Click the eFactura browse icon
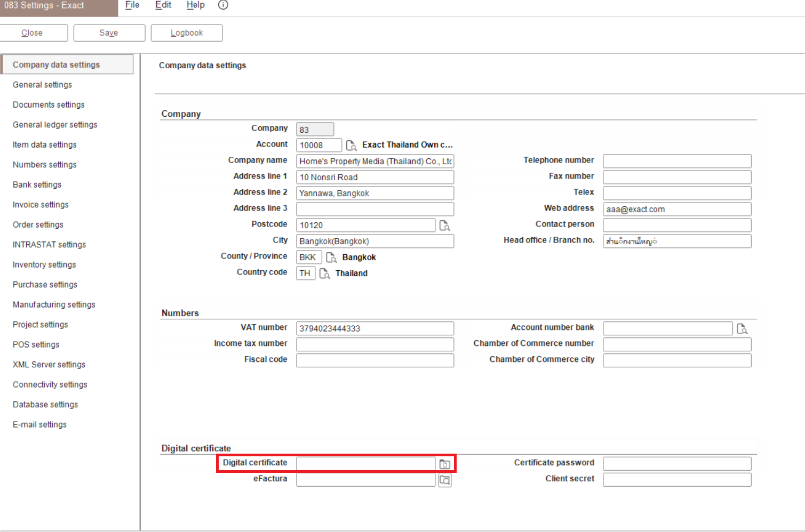The height and width of the screenshot is (532, 805). (x=444, y=480)
